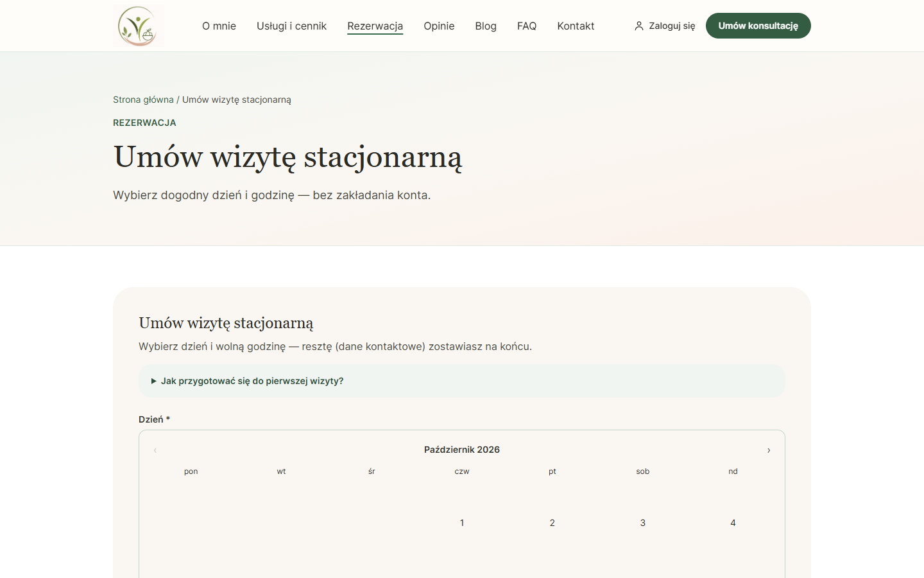The image size is (924, 578).
Task: Open the Rezerwacja menu item
Action: click(x=375, y=26)
